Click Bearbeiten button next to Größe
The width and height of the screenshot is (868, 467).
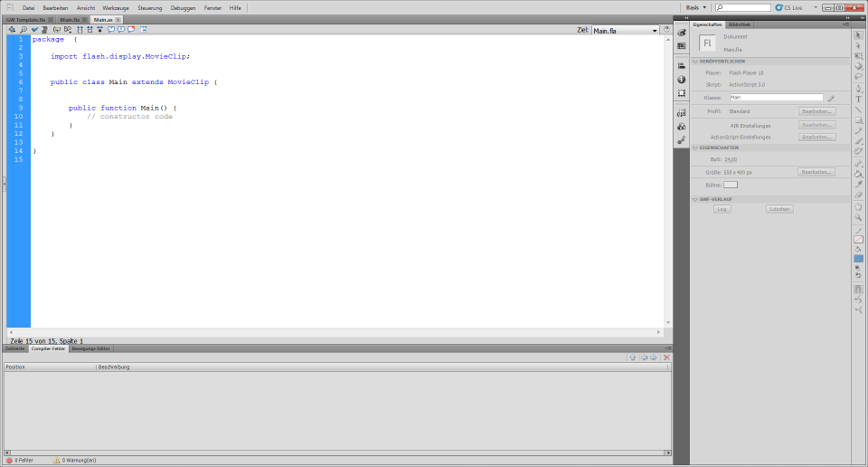point(816,171)
